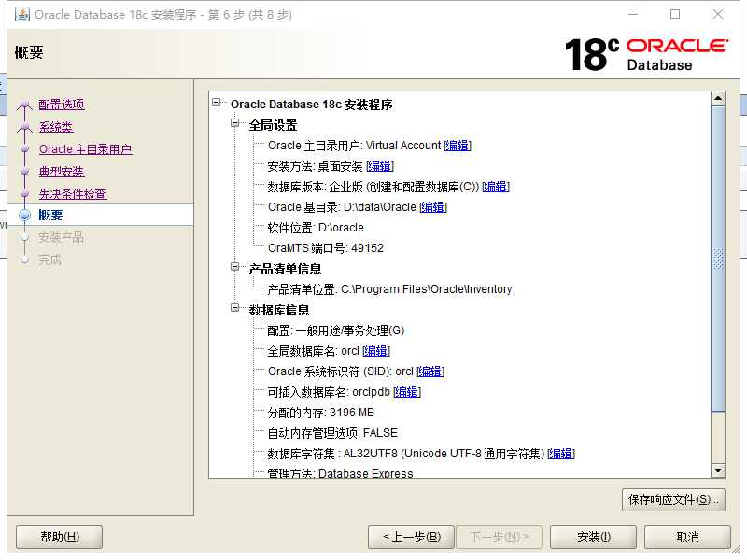Edit the 全局数据库名 orcl value
This screenshot has height=560, width=747.
click(376, 351)
